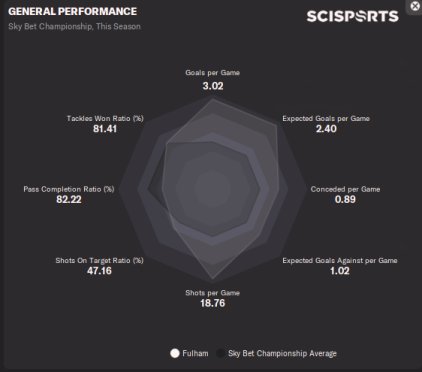
Task: Click the 3.02 goals value
Action: [x=213, y=86]
